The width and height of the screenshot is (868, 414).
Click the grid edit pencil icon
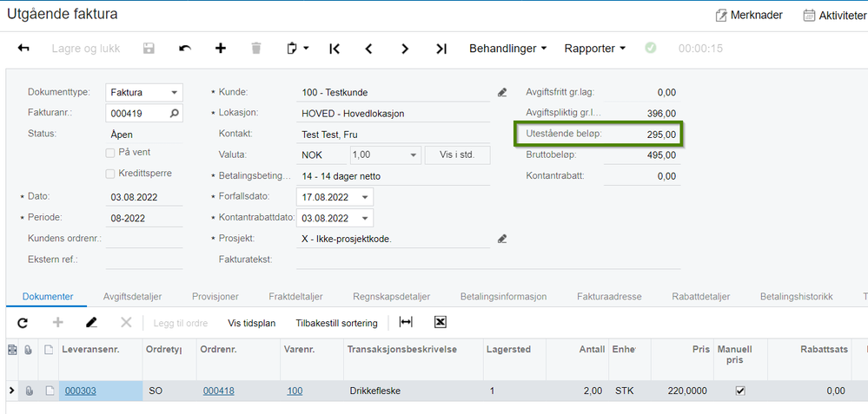(x=92, y=322)
